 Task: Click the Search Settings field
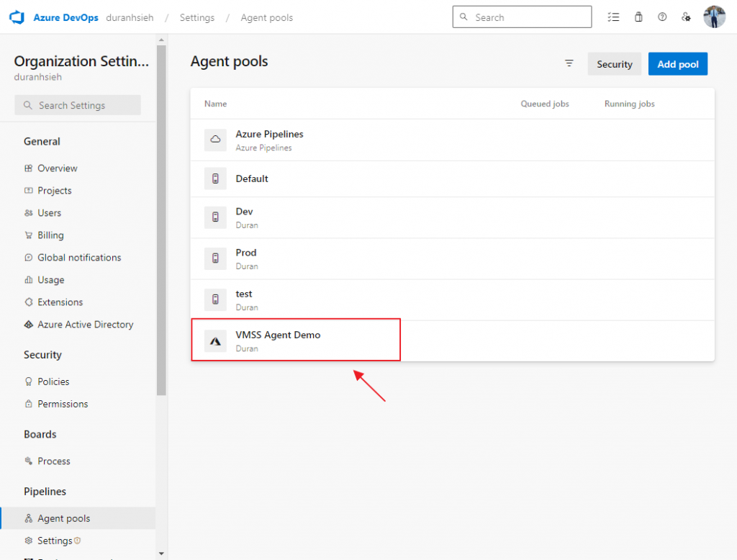78,105
